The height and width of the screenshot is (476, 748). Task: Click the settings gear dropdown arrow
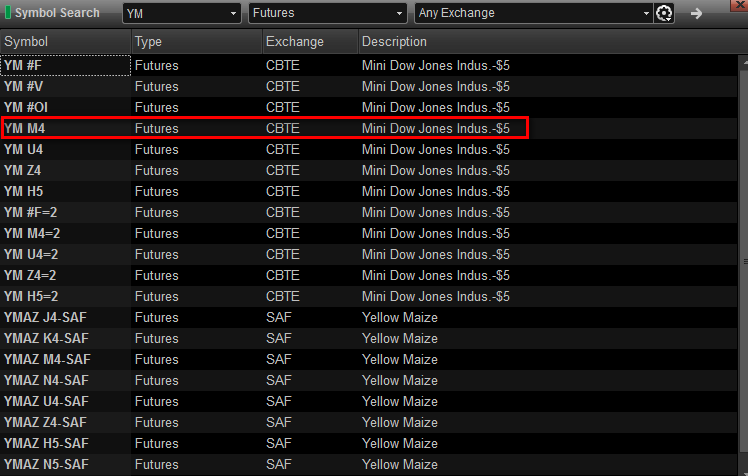click(670, 18)
